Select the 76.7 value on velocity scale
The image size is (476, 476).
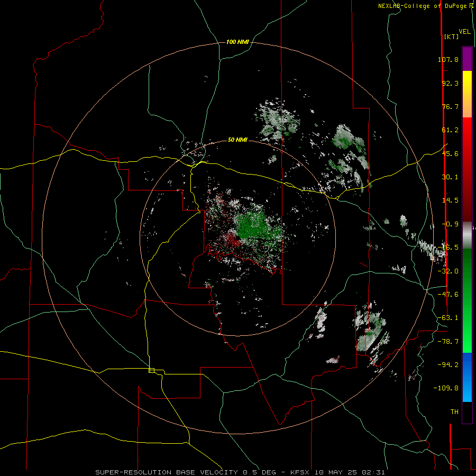(450, 106)
